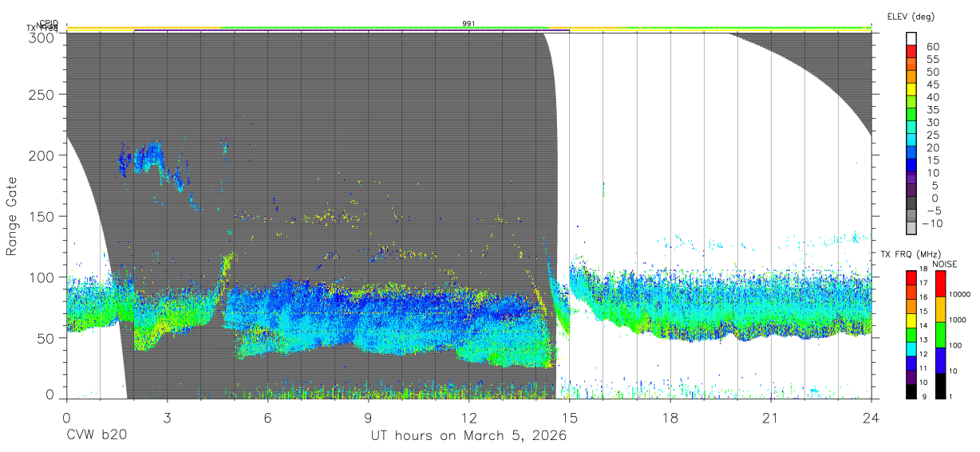Select the light blue ELEV swatch between 25 and 20
This screenshot has height=452, width=980.
pos(911,141)
